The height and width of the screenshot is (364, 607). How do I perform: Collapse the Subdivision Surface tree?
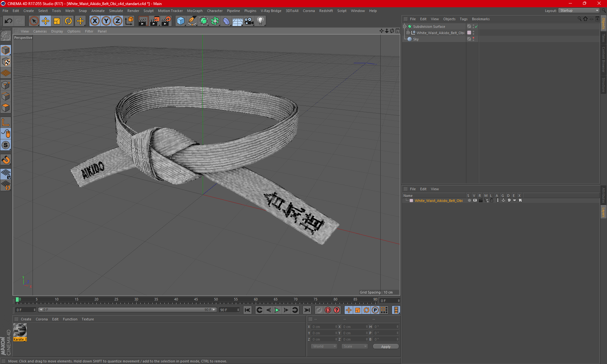click(404, 27)
